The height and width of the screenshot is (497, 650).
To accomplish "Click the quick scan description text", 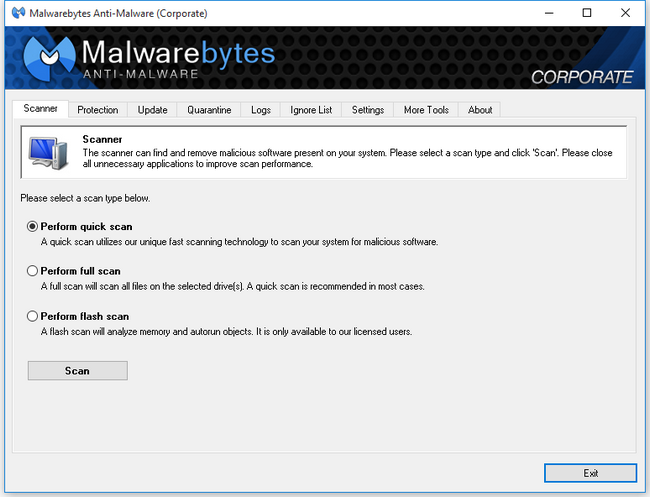I will (x=239, y=242).
